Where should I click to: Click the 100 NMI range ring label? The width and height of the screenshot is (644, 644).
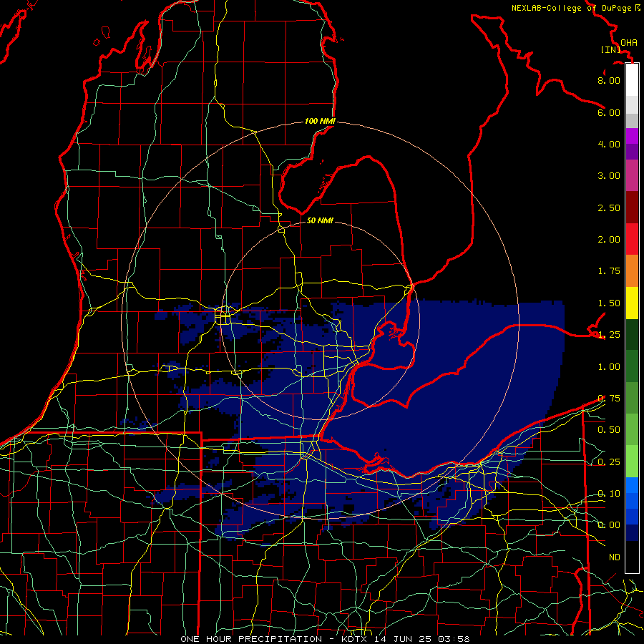click(x=320, y=121)
